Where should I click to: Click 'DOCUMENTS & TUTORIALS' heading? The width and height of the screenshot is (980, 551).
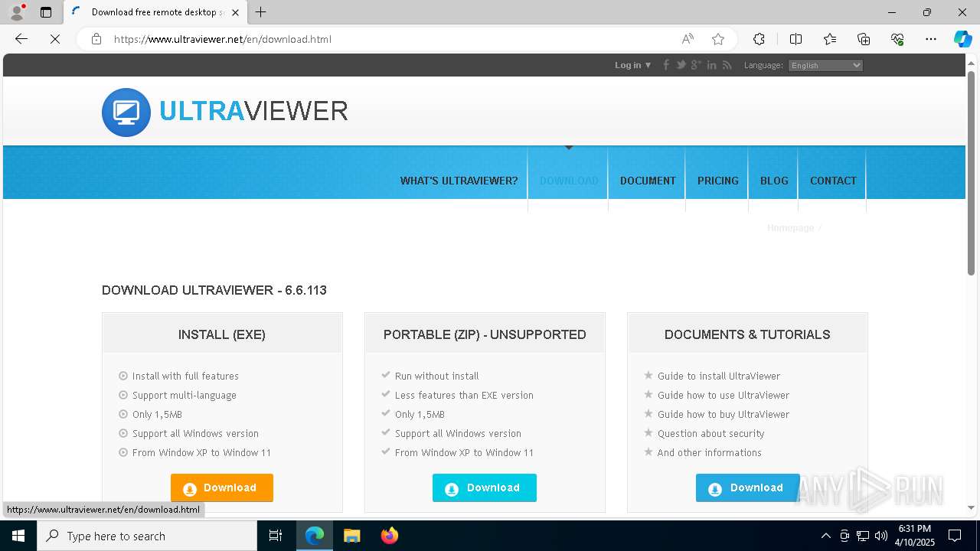pyautogui.click(x=747, y=334)
